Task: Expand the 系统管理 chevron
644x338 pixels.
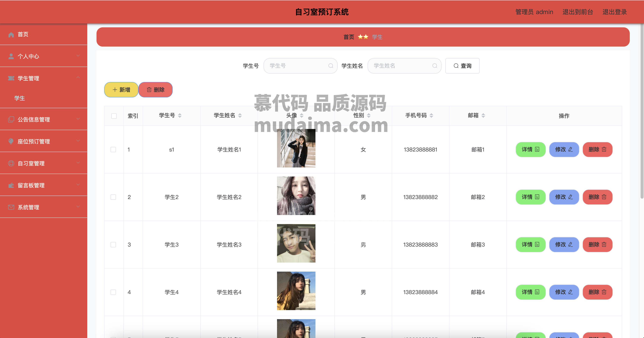Action: (78, 207)
